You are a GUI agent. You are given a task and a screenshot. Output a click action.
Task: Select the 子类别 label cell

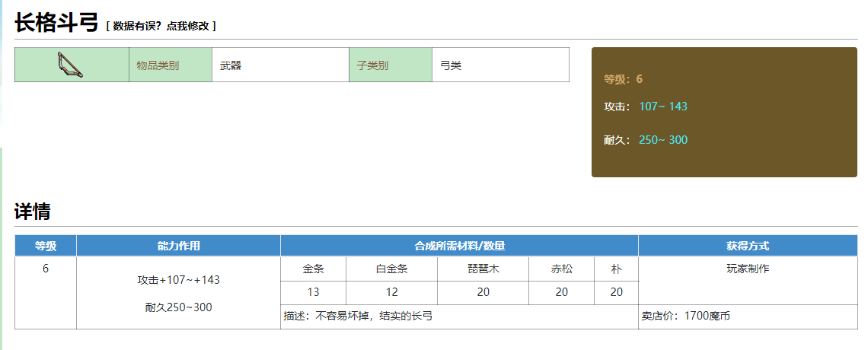tap(390, 65)
